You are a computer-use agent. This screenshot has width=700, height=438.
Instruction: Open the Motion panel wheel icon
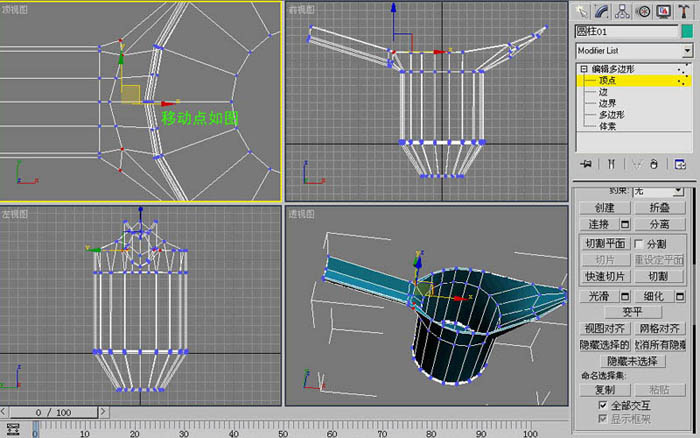click(x=643, y=12)
